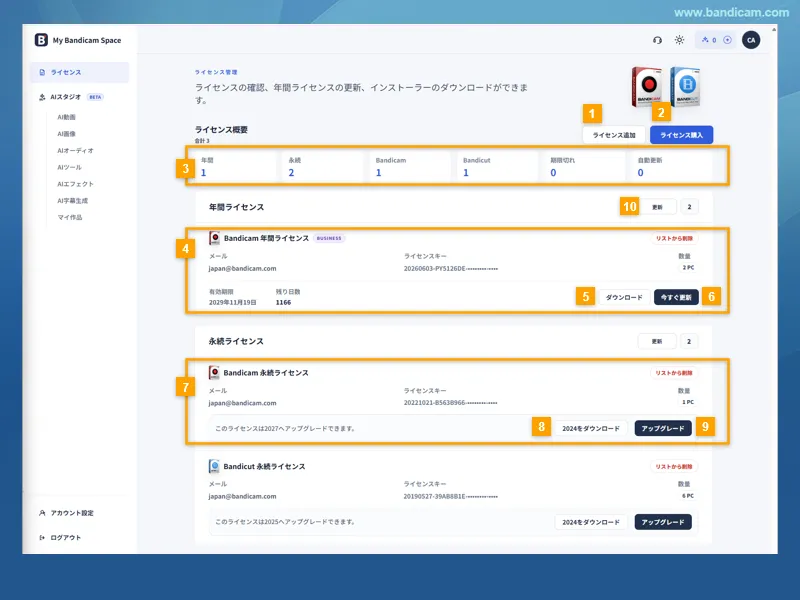Open マイ作品 in the sidebar
The height and width of the screenshot is (600, 800).
click(x=69, y=217)
